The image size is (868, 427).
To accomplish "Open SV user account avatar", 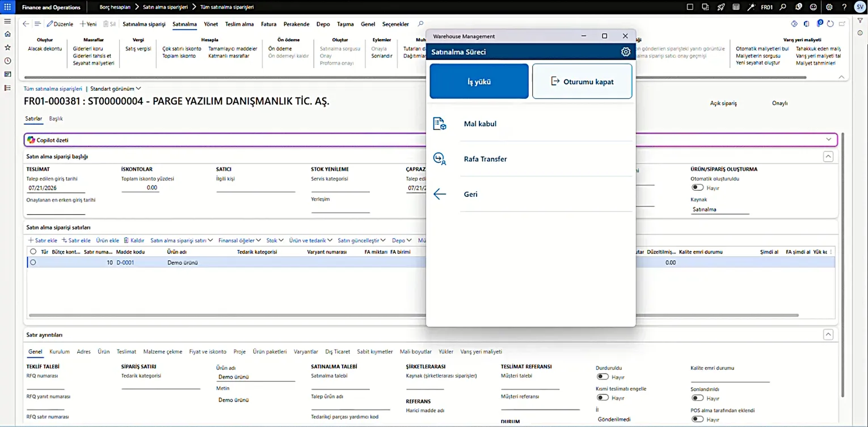I will pos(859,7).
